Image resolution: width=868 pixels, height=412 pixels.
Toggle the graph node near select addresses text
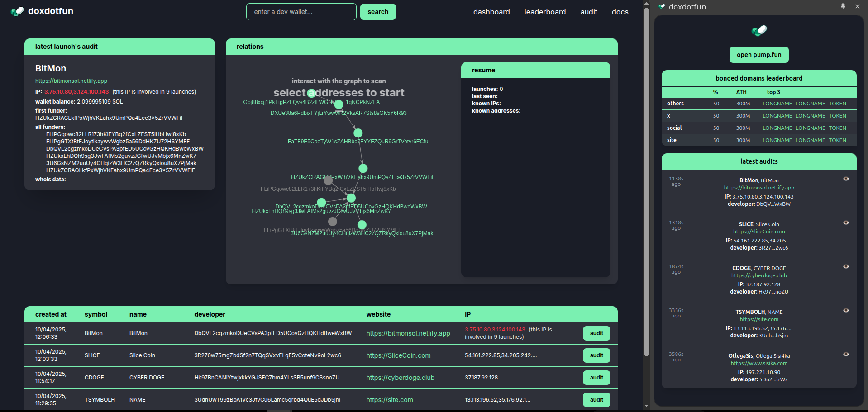point(311,93)
